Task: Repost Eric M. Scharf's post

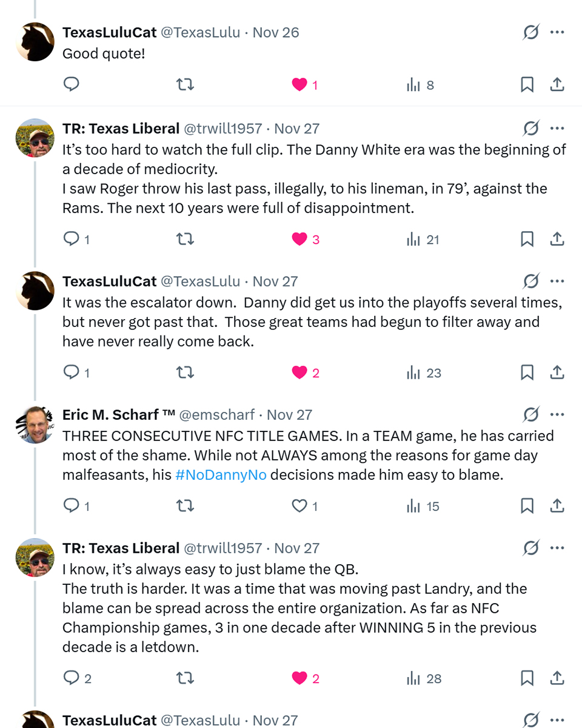Action: [x=184, y=506]
